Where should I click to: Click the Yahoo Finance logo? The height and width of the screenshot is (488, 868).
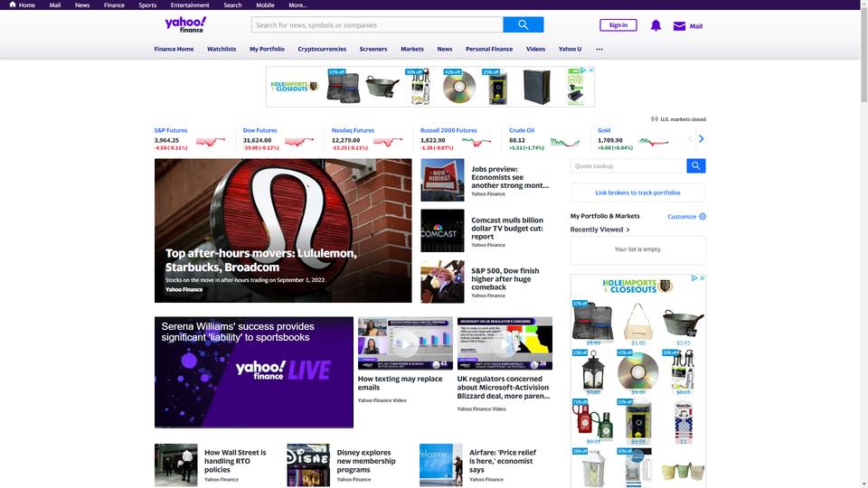pos(185,25)
